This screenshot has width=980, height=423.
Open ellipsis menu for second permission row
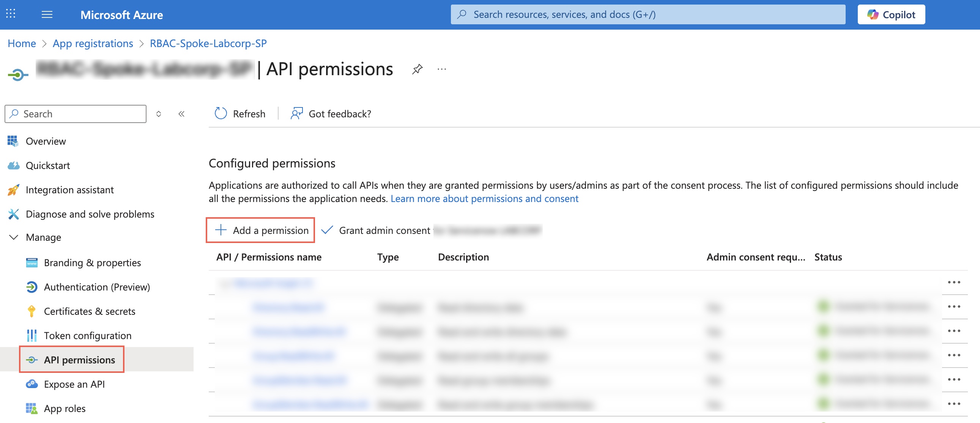point(954,331)
